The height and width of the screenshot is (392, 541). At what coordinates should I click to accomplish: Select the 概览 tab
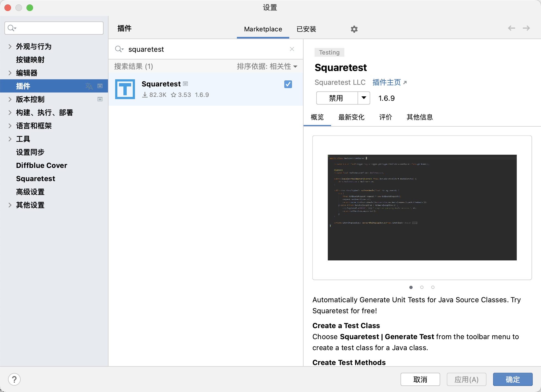click(317, 117)
